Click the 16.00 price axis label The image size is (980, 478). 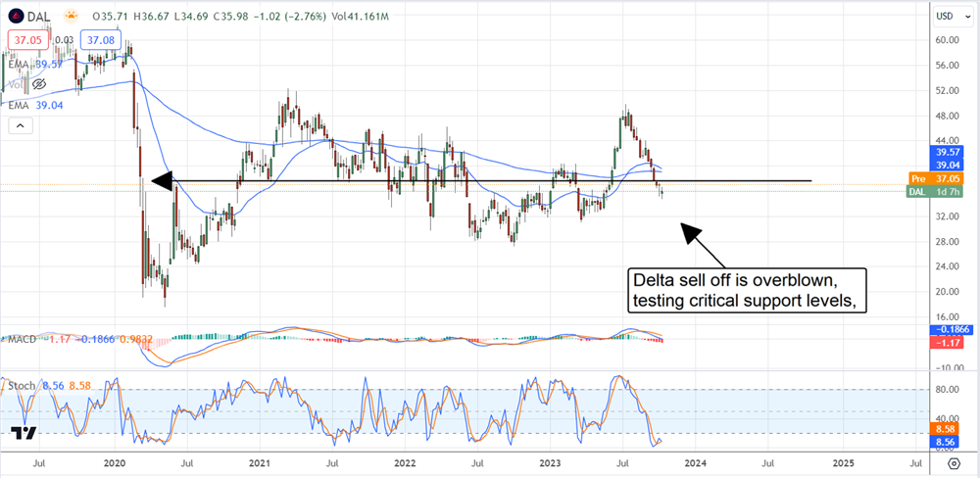[949, 316]
